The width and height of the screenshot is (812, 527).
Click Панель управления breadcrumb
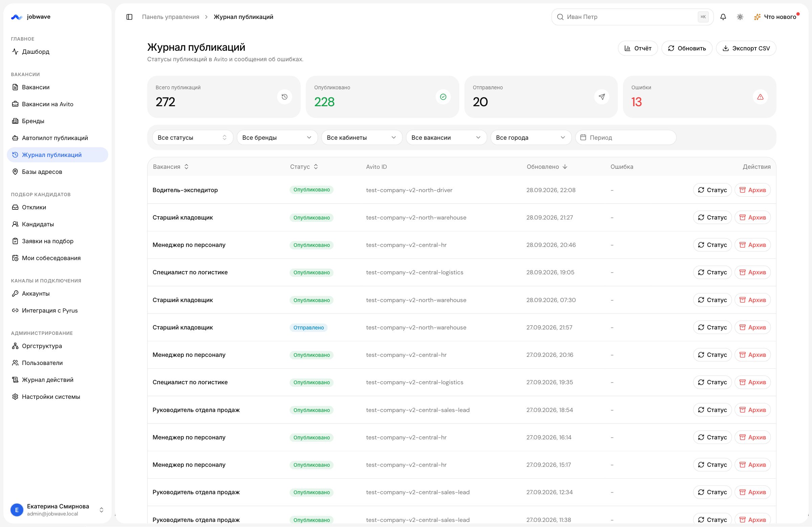171,17
